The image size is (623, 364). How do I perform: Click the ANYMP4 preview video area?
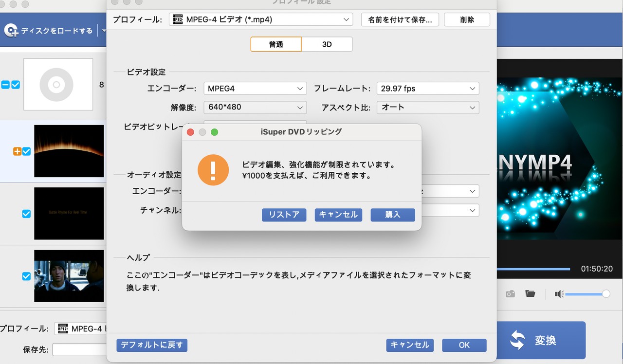pyautogui.click(x=560, y=159)
